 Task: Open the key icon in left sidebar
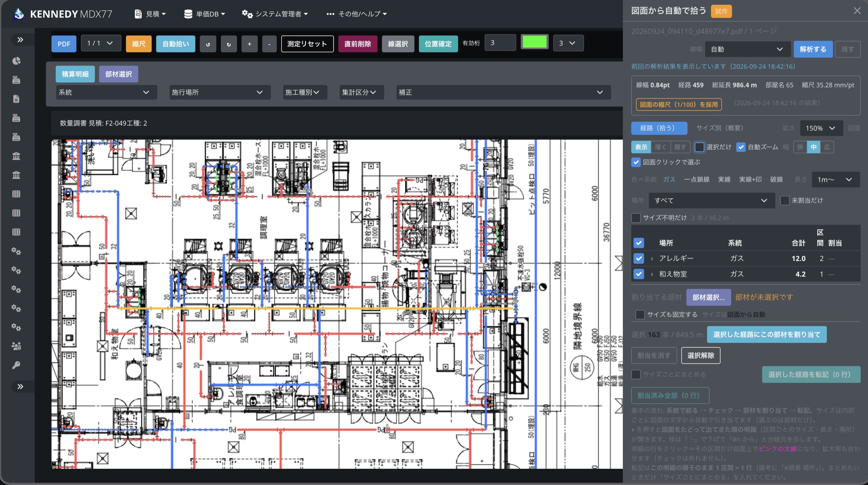(x=16, y=365)
